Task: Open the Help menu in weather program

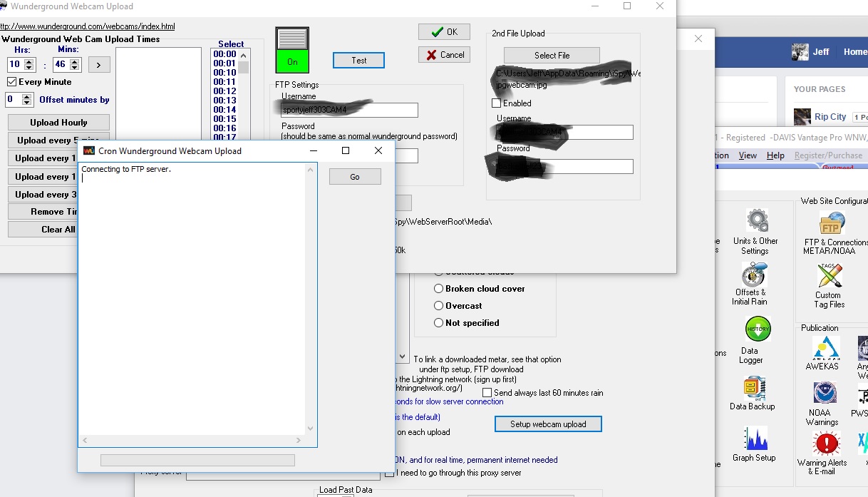Action: [775, 155]
